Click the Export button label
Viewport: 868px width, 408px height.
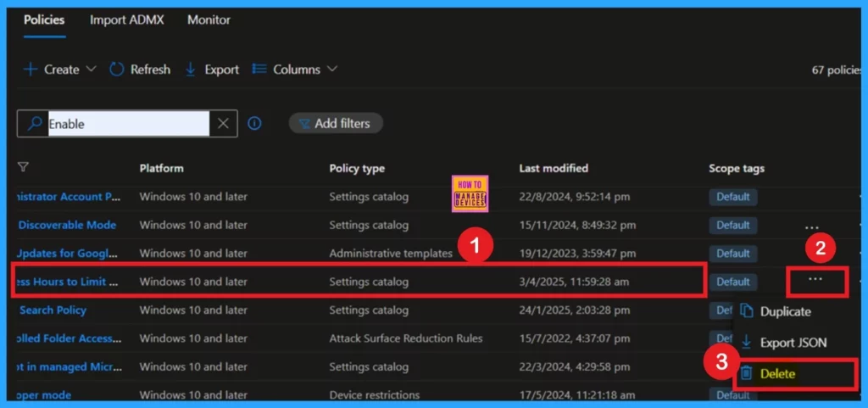tap(221, 70)
